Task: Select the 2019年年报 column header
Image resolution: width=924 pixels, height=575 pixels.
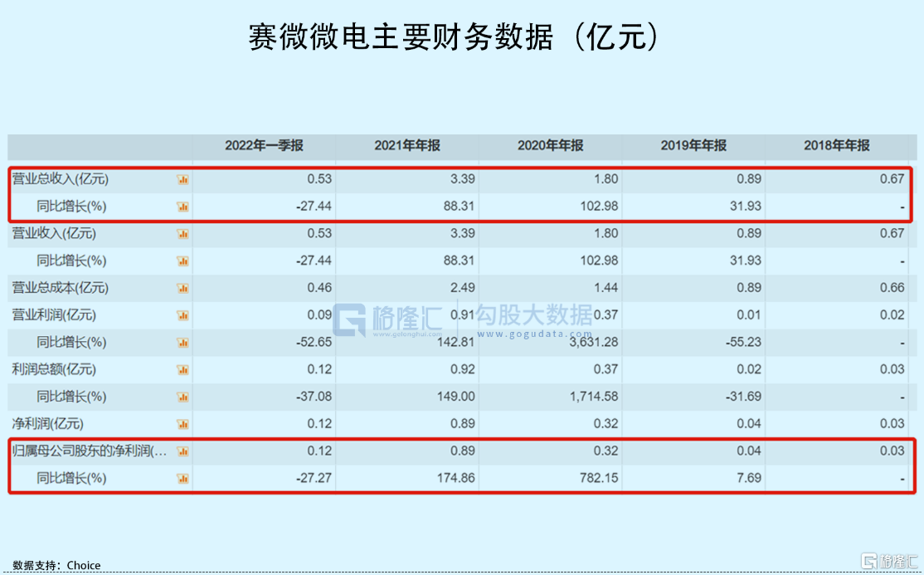Action: (693, 146)
